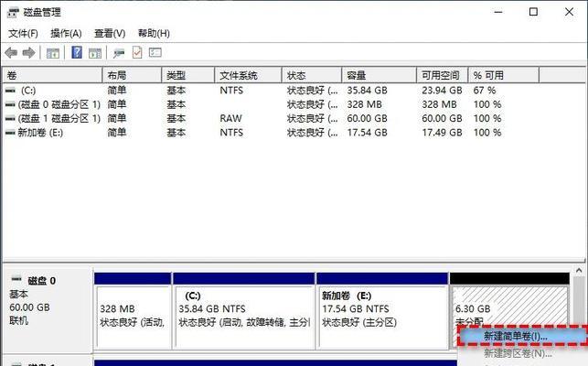Close the Disk Management window
The image size is (588, 366).
(x=569, y=12)
